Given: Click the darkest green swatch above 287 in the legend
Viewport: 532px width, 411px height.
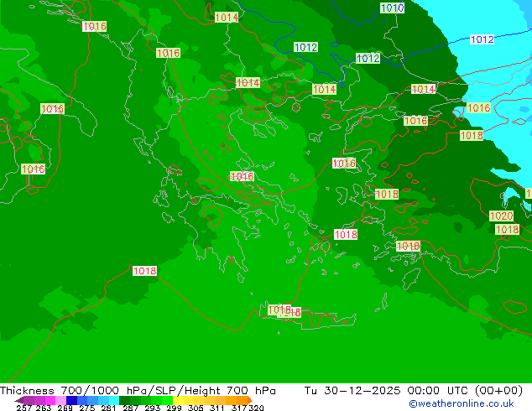Looking at the screenshot, I should click(124, 400).
